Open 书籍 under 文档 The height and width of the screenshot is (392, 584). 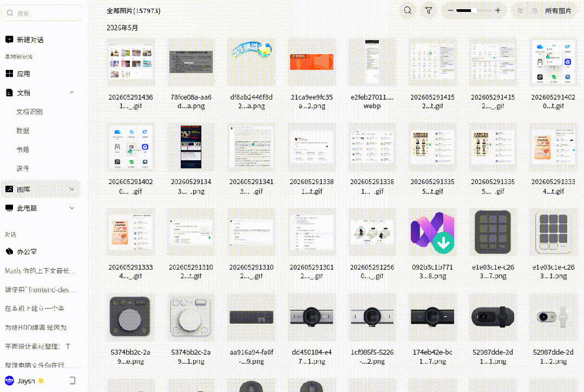(x=23, y=149)
